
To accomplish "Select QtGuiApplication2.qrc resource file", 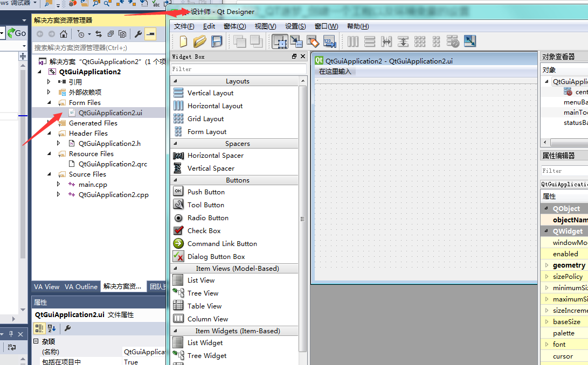I will (113, 164).
